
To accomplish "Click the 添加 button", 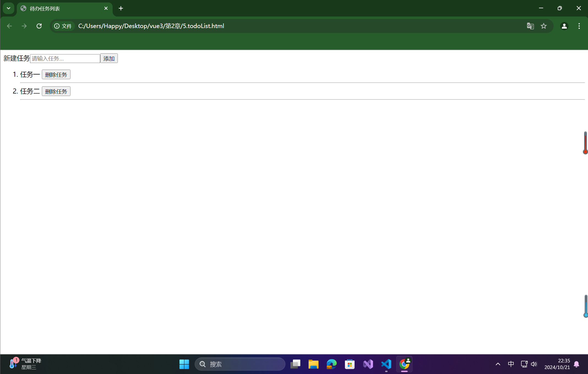I will click(x=109, y=58).
